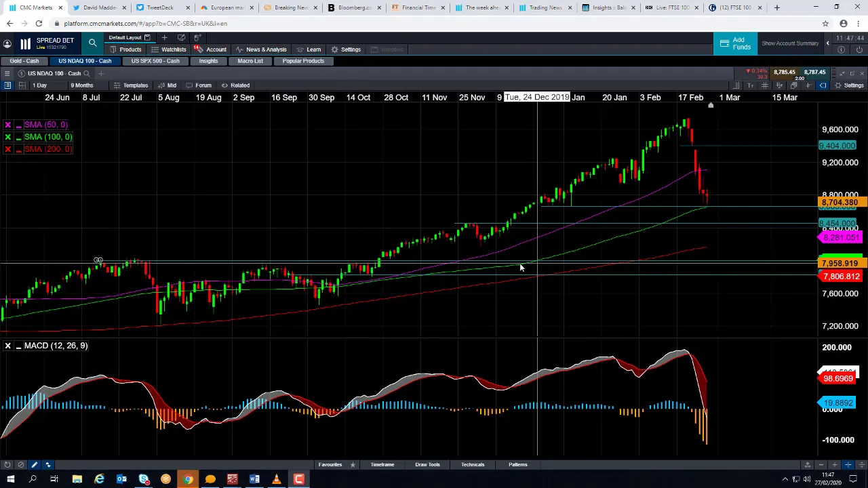The width and height of the screenshot is (868, 488).
Task: Click chart reset refresh icon bottom left
Action: (x=7, y=465)
